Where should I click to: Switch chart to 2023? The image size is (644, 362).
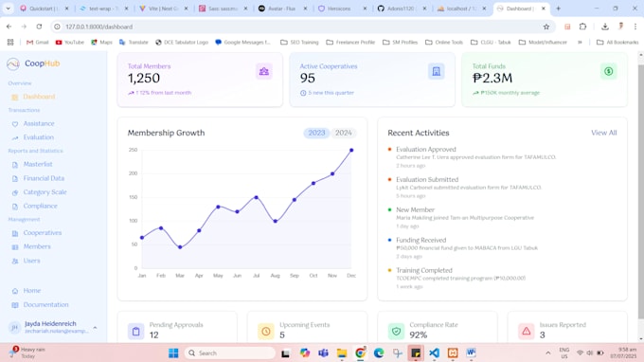[x=316, y=133]
